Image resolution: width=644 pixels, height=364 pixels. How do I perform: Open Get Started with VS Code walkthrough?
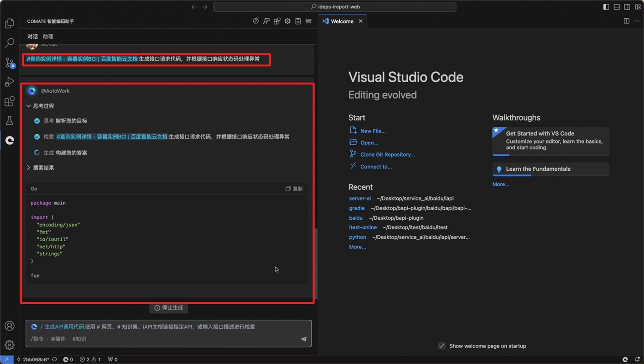(551, 142)
